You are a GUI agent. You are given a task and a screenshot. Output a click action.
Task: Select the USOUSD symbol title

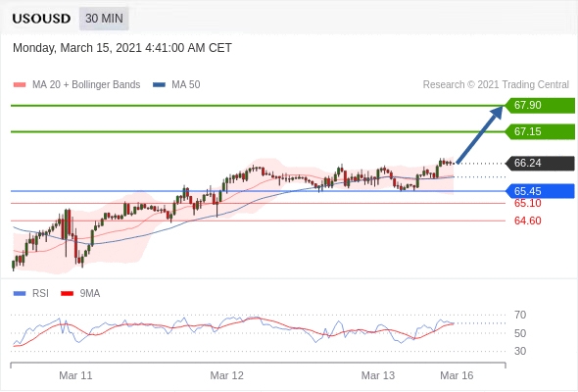tap(41, 19)
